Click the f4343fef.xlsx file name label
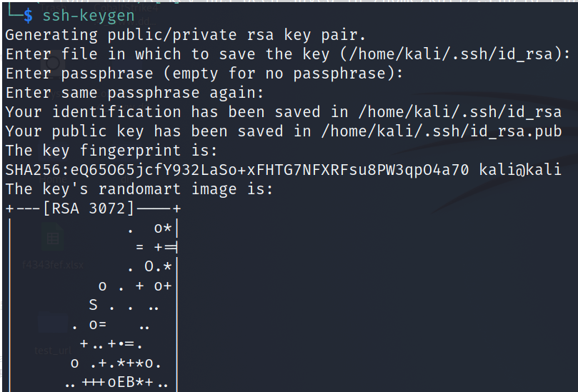The height and width of the screenshot is (392, 578). click(x=52, y=265)
